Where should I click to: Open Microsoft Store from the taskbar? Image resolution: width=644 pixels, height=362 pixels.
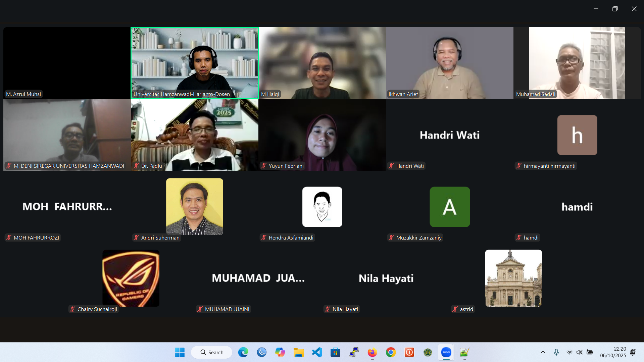pos(335,352)
